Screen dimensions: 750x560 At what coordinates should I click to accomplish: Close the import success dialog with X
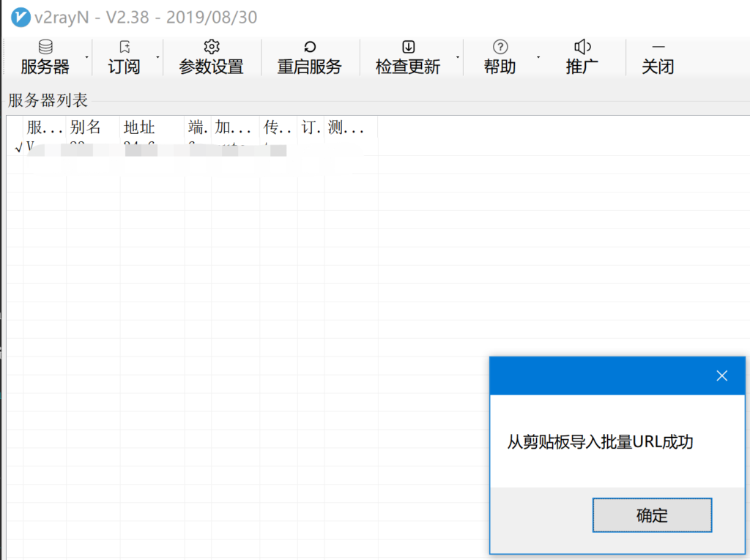(x=721, y=376)
